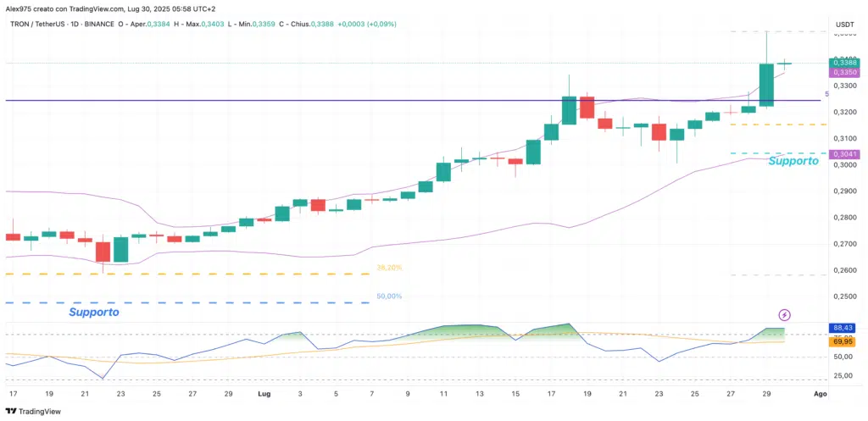The height and width of the screenshot is (421, 868).
Task: Click the Ago month marker on time axis
Action: 820,395
